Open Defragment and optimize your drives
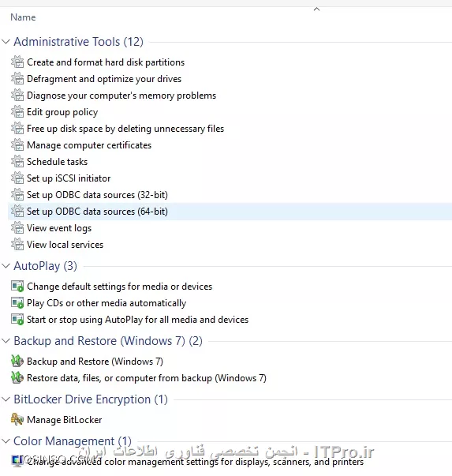Image resolution: width=452 pixels, height=476 pixels. [104, 79]
